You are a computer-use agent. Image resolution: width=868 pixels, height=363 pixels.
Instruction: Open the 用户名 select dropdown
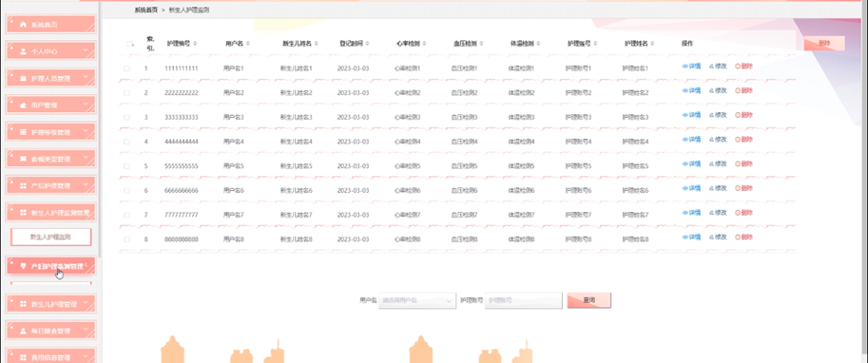[x=417, y=300]
